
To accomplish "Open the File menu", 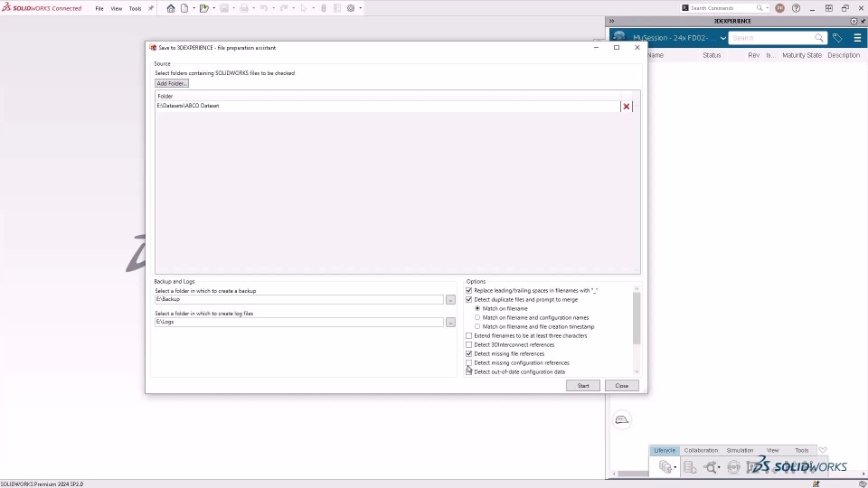I will (99, 8).
